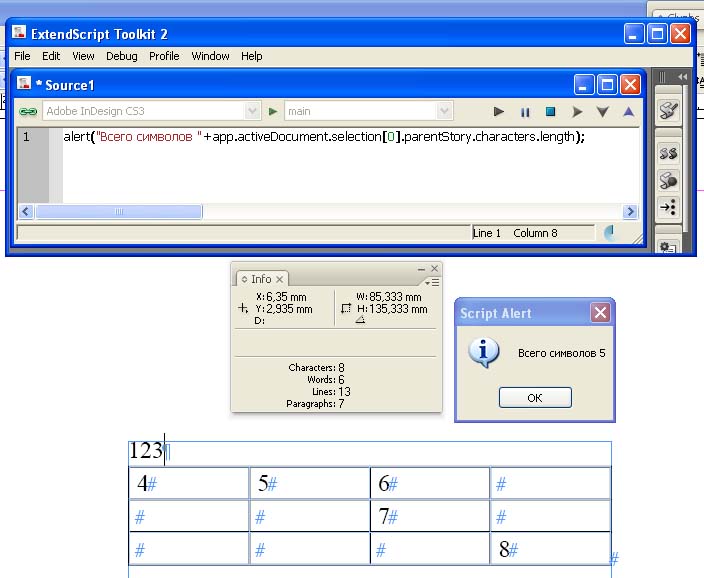The width and height of the screenshot is (704, 578).
Task: Click the crosshair cursor position icon
Action: click(242, 308)
